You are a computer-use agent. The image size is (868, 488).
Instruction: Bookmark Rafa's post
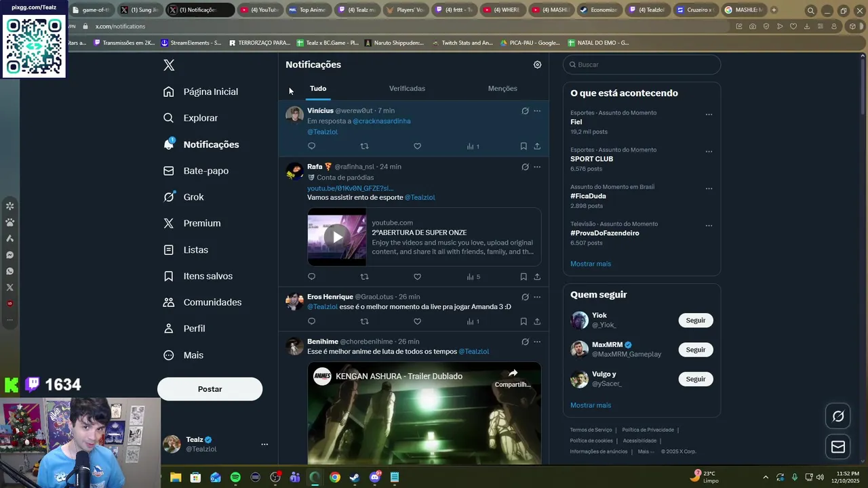click(x=524, y=277)
